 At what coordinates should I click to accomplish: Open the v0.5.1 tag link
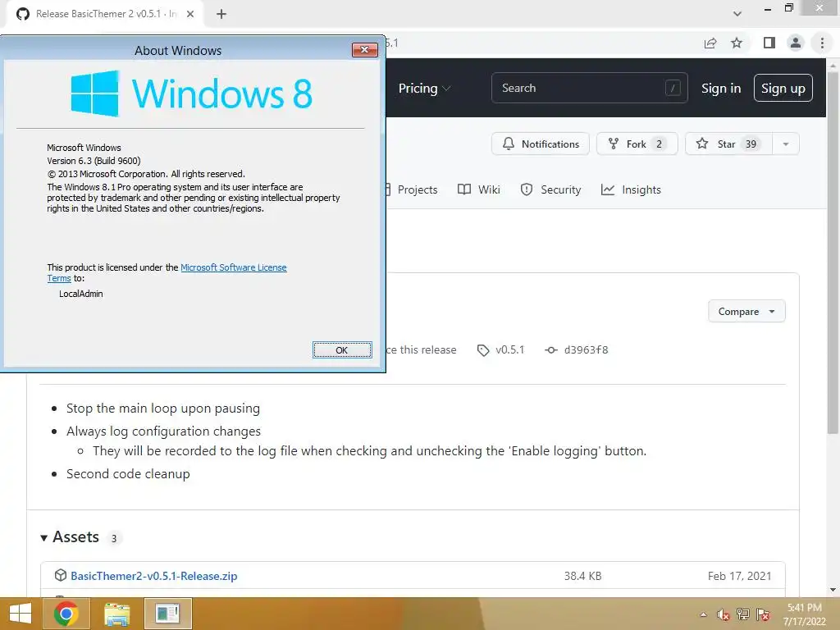501,349
